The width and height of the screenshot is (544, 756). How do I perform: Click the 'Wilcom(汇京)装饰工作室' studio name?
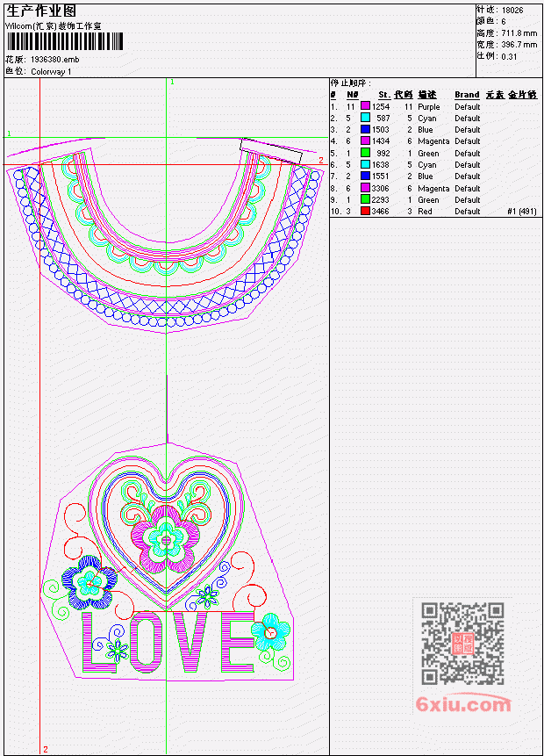[x=53, y=26]
